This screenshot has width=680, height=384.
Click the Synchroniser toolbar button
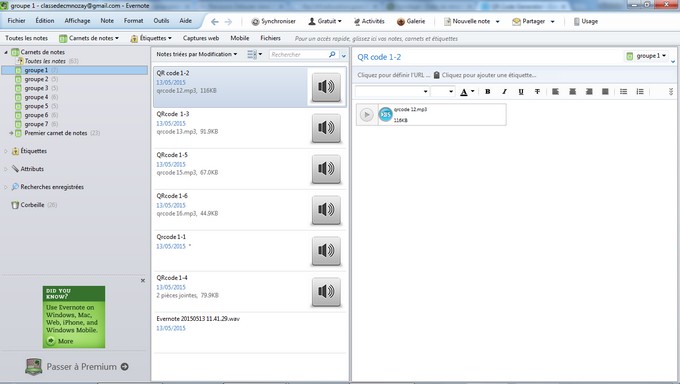(x=274, y=21)
